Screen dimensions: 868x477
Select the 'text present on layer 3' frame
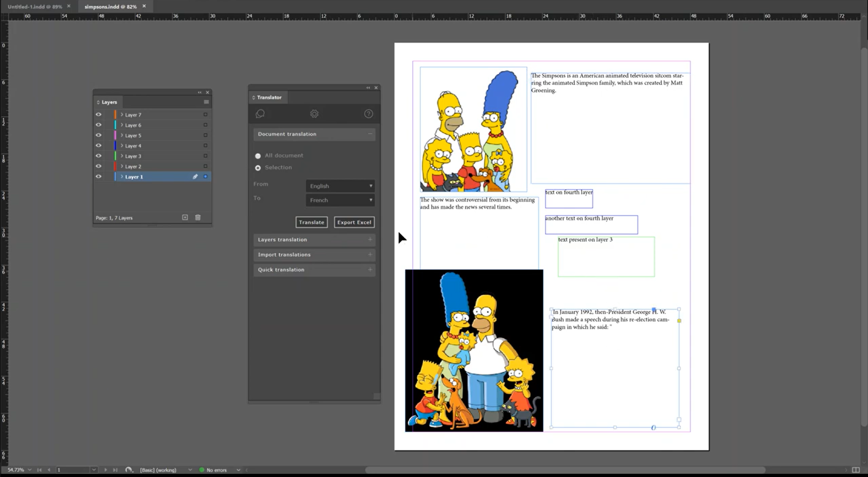606,257
